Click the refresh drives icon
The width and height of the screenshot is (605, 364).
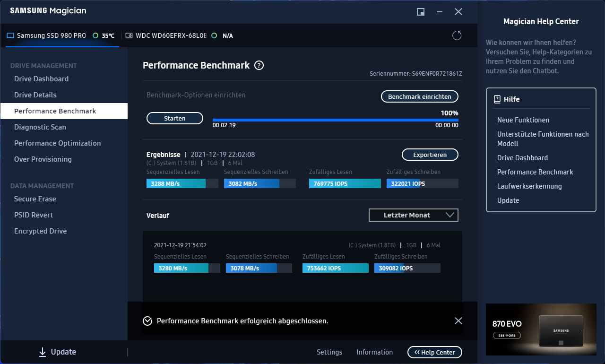[457, 35]
